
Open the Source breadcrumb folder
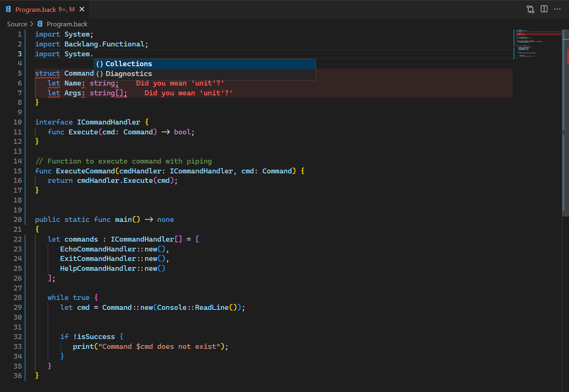17,24
